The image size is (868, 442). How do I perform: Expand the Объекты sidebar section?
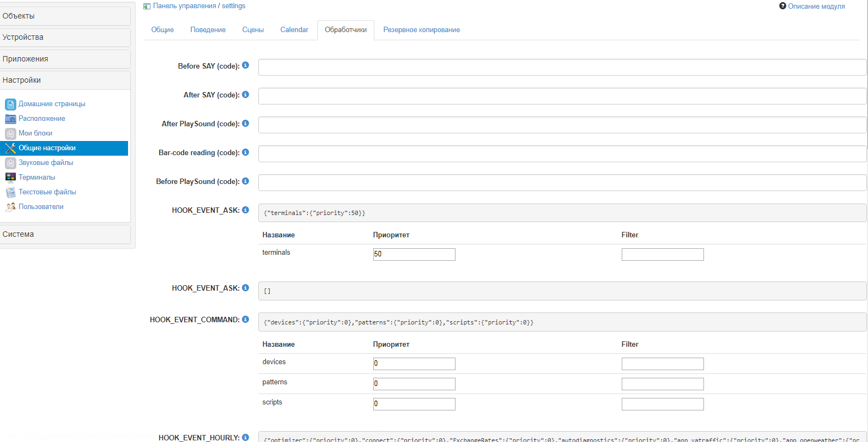click(65, 16)
